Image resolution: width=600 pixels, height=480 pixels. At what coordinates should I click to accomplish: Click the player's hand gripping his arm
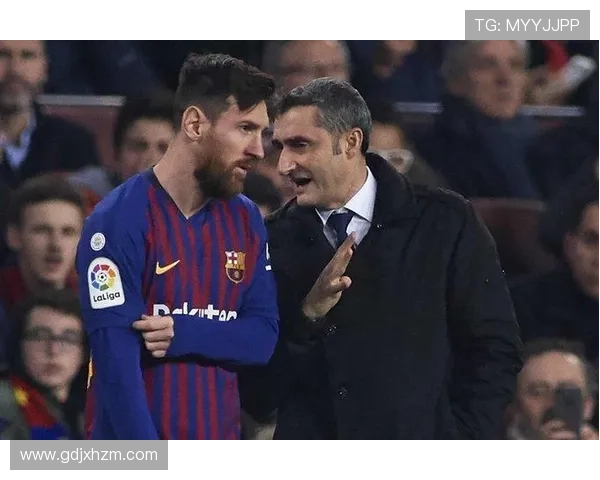click(154, 335)
